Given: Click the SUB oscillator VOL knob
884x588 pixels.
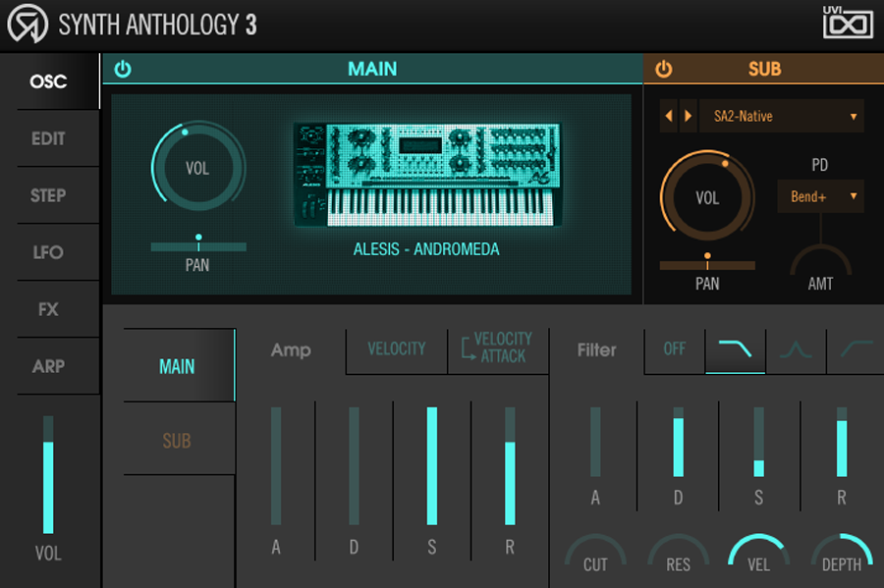Looking at the screenshot, I should tap(707, 196).
